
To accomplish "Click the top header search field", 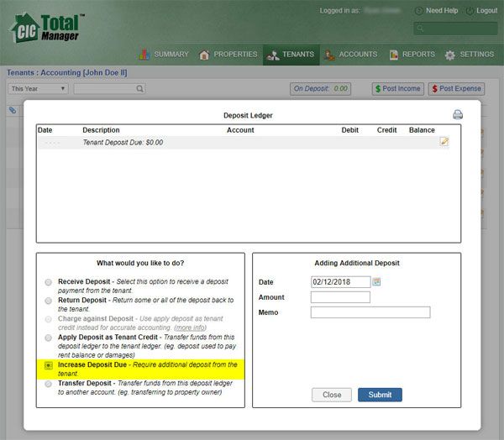I will [455, 29].
